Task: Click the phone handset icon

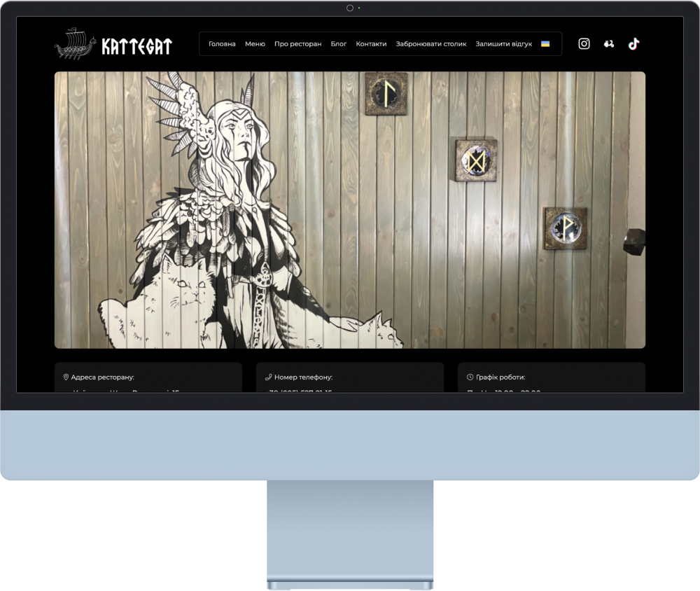Action: [268, 377]
